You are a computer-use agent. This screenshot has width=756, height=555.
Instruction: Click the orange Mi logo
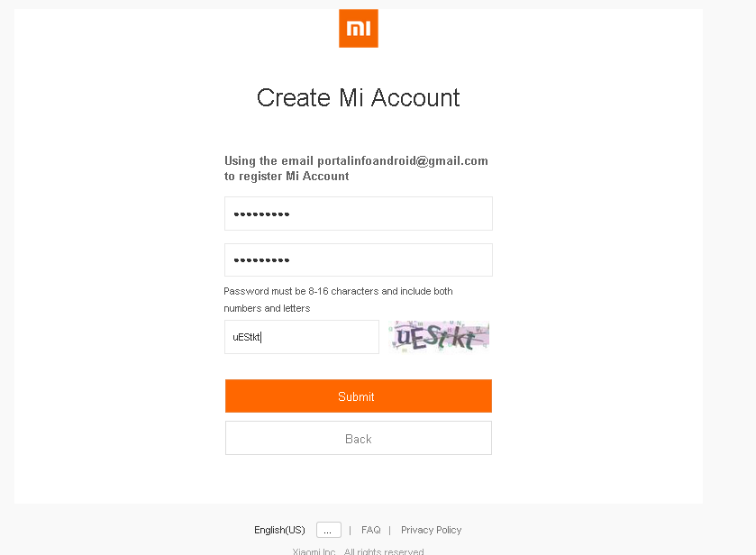pyautogui.click(x=358, y=29)
